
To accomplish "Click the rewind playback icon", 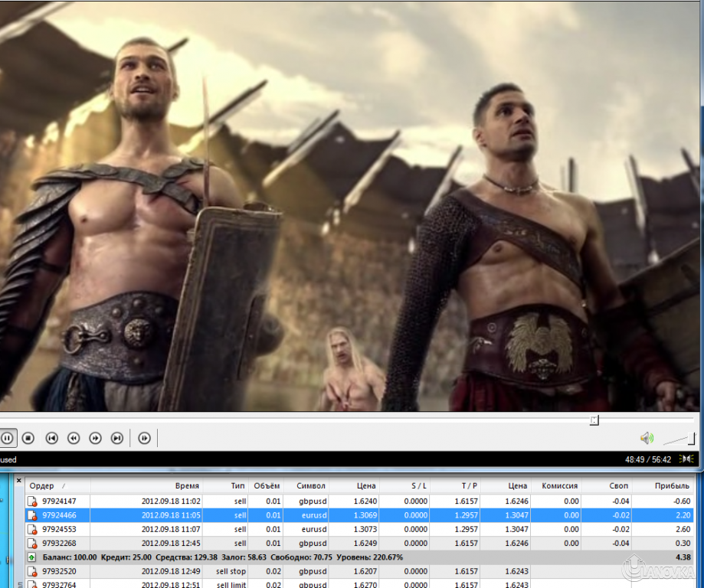I will [x=74, y=438].
